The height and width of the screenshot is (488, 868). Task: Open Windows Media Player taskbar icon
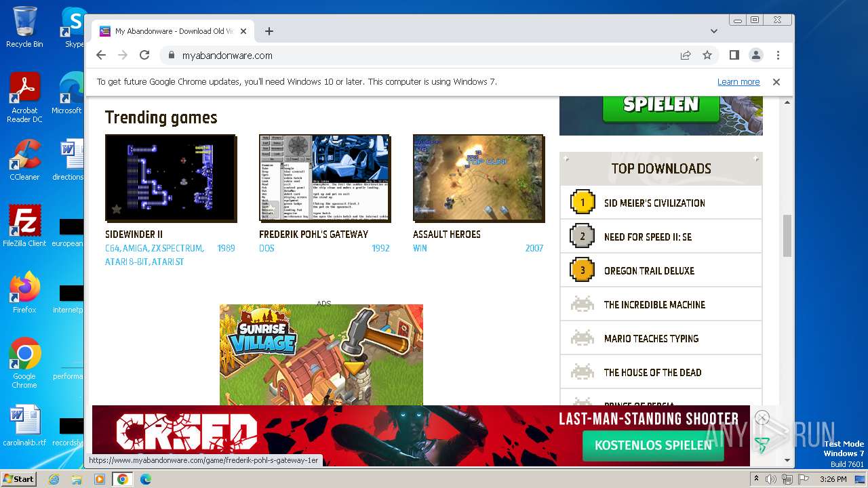point(100,479)
